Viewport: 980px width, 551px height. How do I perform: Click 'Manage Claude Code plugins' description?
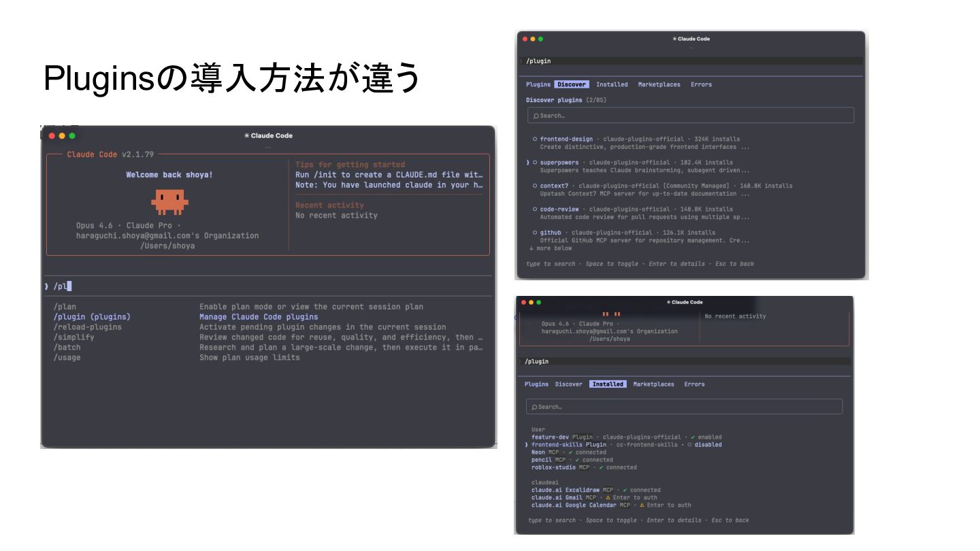(x=259, y=317)
